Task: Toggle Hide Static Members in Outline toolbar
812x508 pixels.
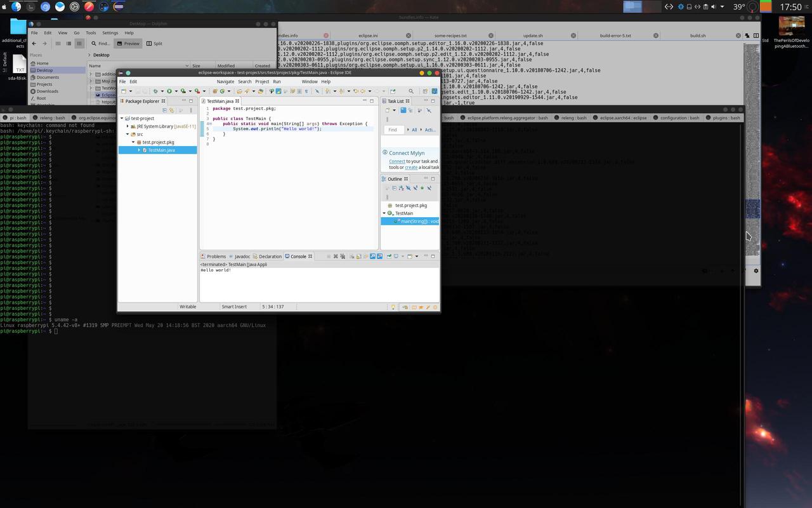Action: 415,188
